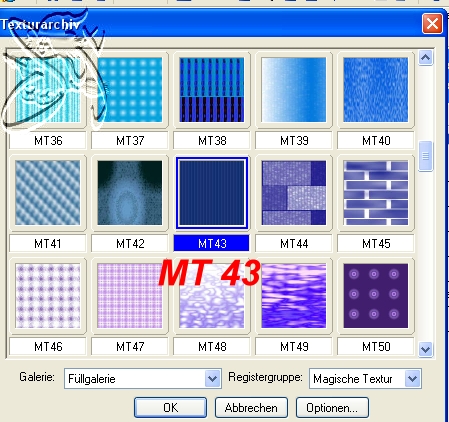449x422 pixels.
Task: Select the MT40 blue rain texture
Action: point(376,90)
